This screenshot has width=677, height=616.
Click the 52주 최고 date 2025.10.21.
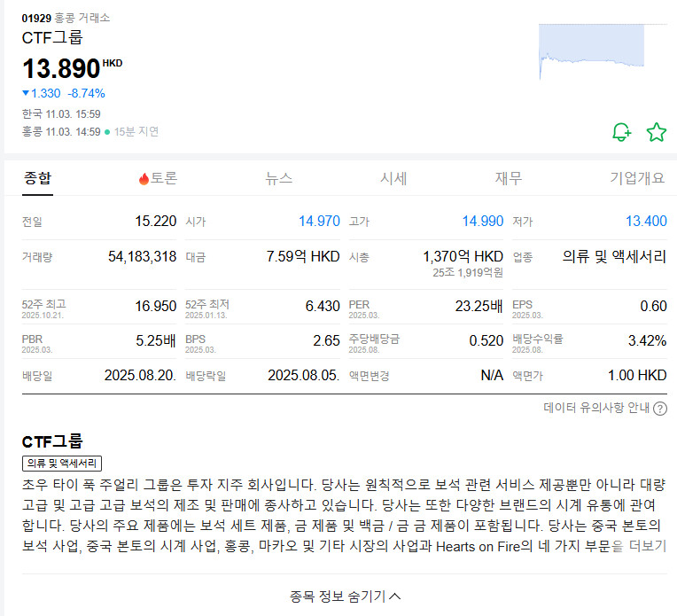tap(43, 316)
